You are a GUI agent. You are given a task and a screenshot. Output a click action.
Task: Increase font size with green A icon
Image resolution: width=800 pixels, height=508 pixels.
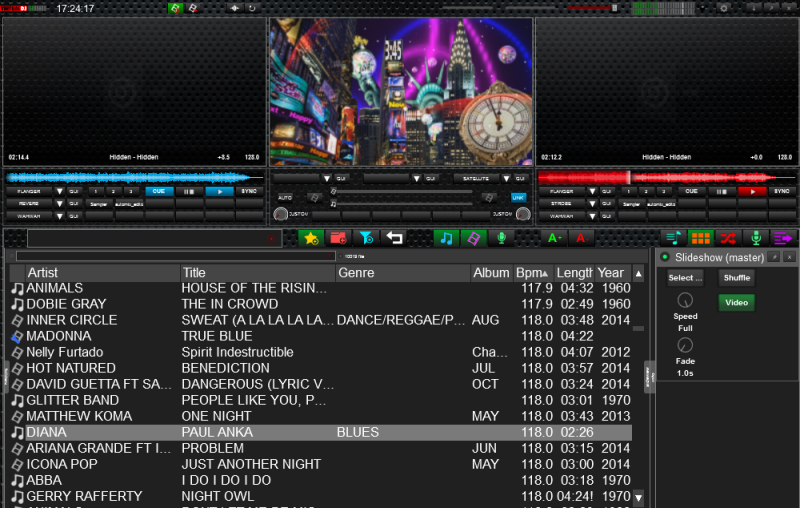552,238
